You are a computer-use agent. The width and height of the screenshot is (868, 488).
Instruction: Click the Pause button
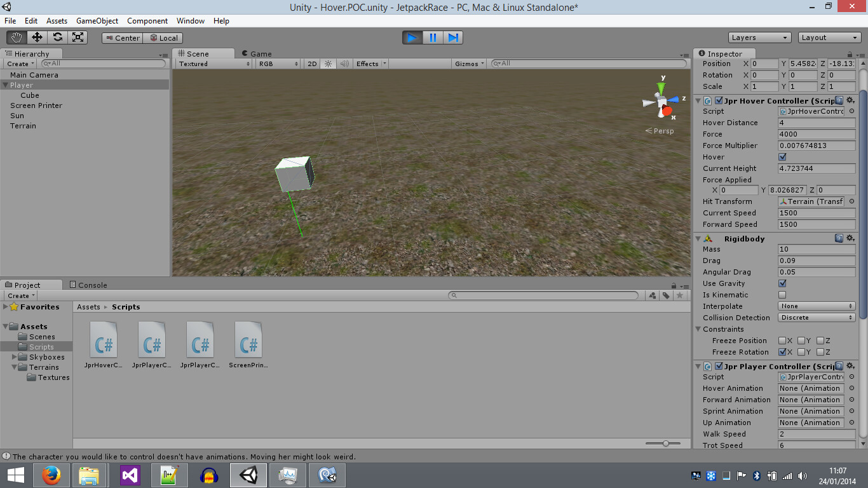[x=433, y=37]
